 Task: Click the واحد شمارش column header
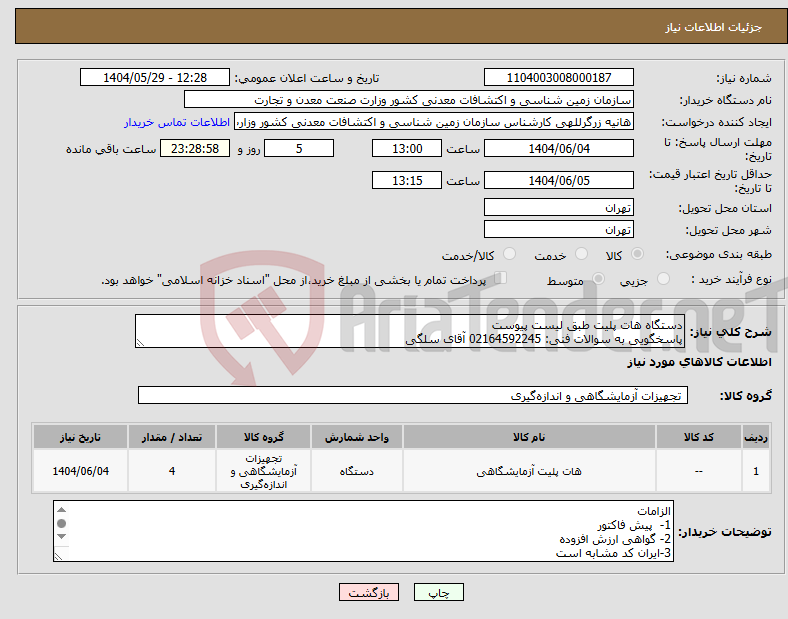[x=356, y=437]
